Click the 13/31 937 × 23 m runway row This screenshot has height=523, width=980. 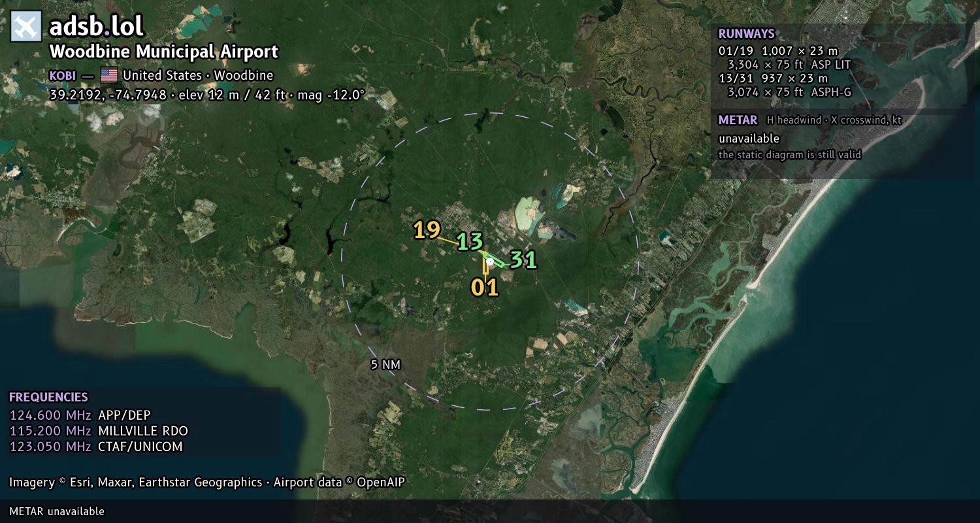[773, 78]
